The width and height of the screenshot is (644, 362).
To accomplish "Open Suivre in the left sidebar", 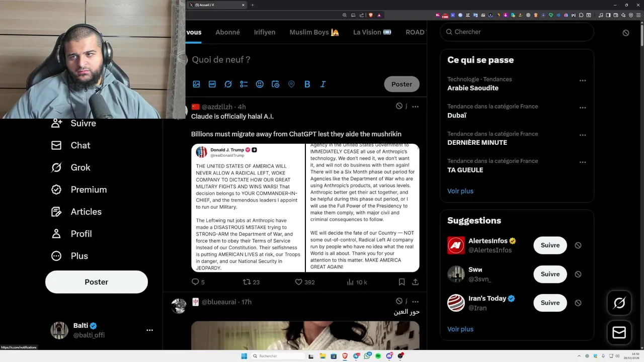I will click(x=73, y=123).
